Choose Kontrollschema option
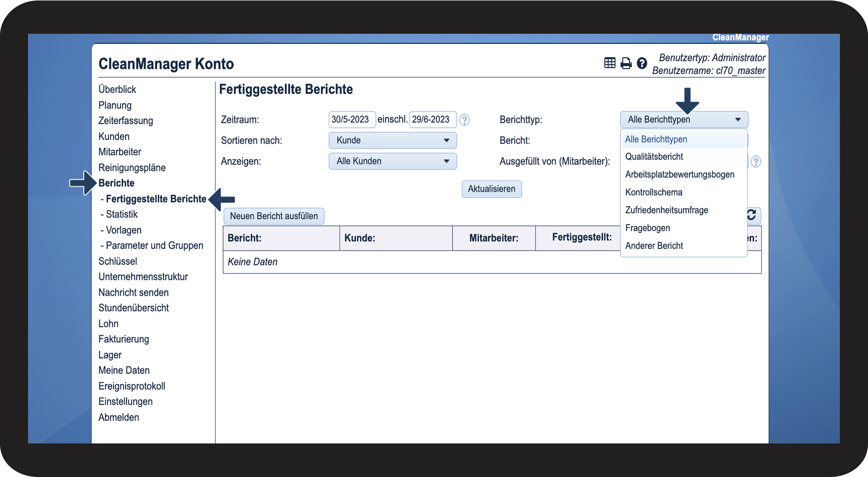 [x=683, y=192]
